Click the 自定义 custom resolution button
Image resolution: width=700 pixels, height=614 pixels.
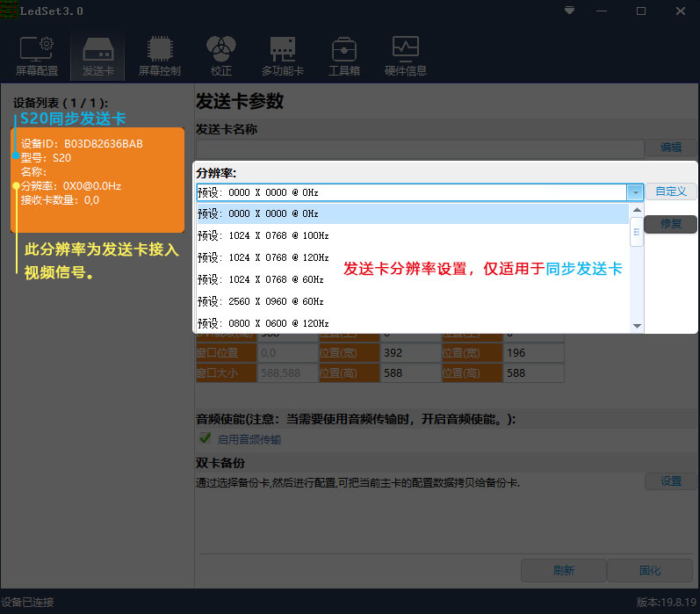[670, 191]
